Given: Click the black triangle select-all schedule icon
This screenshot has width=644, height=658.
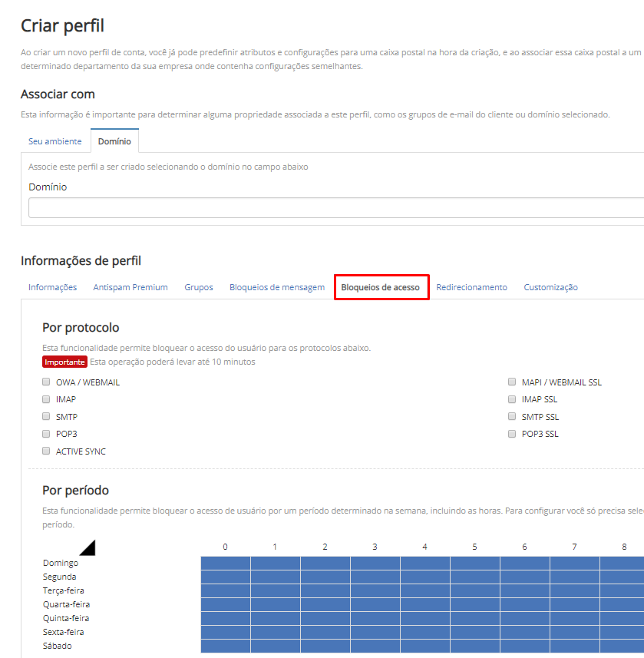Looking at the screenshot, I should [87, 547].
